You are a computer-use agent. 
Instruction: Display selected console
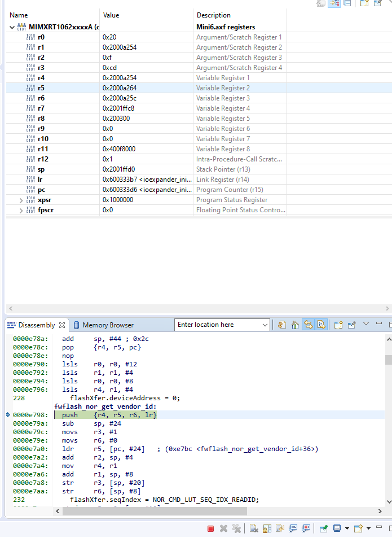[337, 529]
